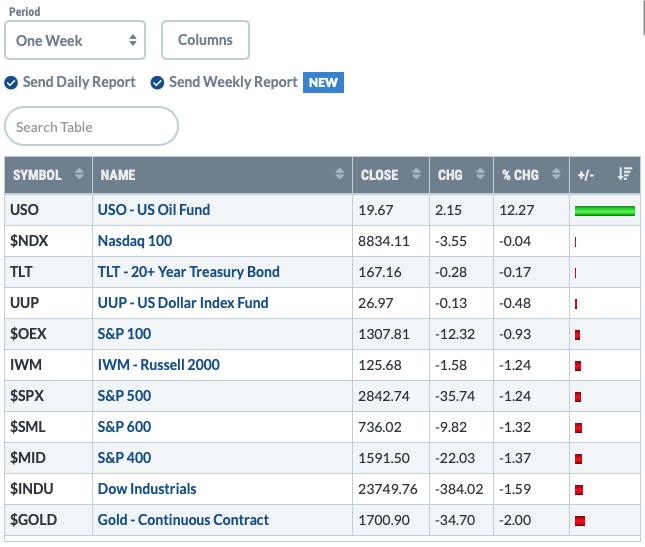Click the change value 2.15
Screen dimensions: 645x547
pyautogui.click(x=448, y=210)
